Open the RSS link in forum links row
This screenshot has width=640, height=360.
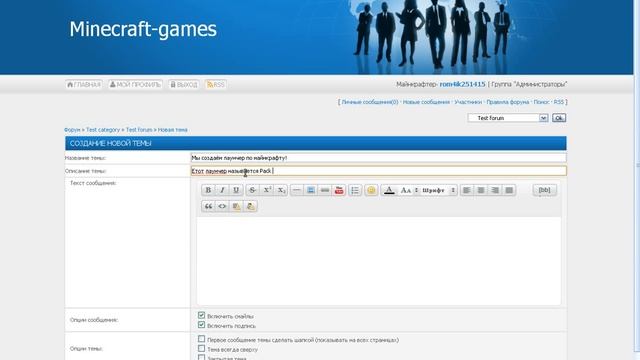[558, 102]
